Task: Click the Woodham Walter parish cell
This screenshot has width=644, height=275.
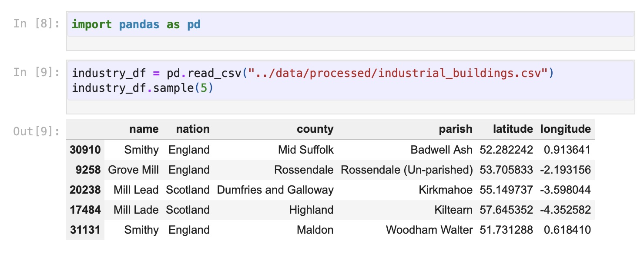Action: (x=429, y=230)
